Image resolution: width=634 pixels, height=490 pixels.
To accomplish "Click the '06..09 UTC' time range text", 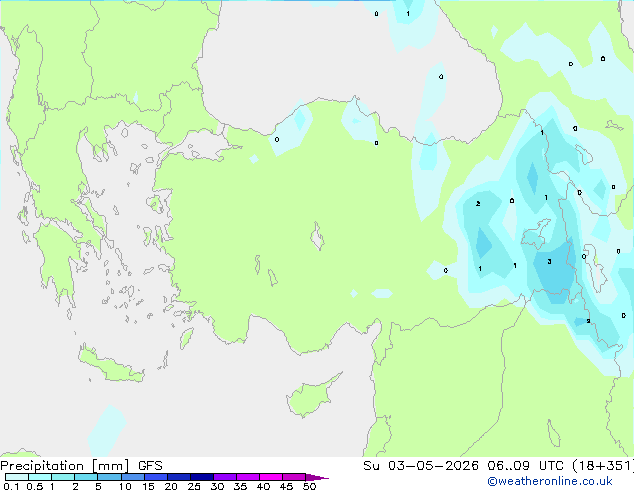I will (x=525, y=466).
